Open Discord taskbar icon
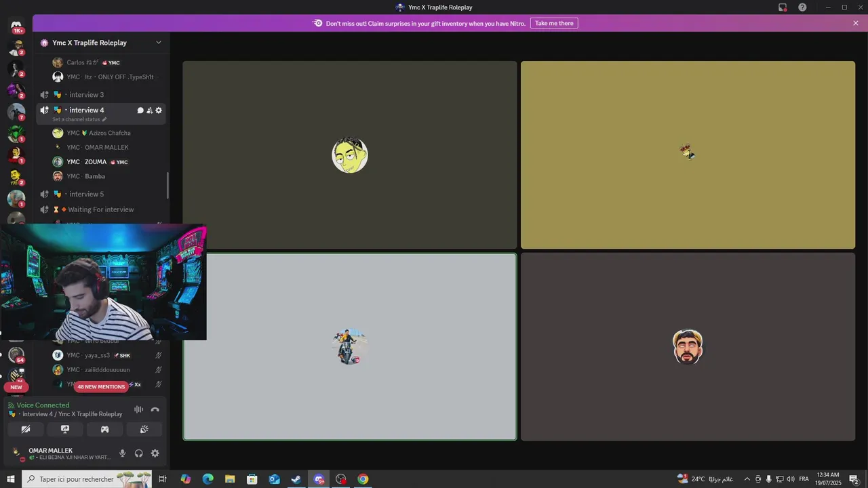 coord(319,479)
